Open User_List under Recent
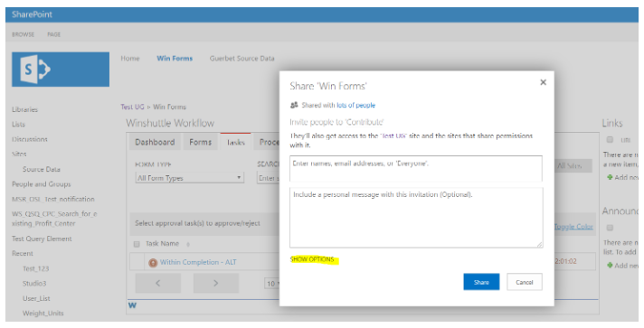The width and height of the screenshot is (644, 328). coord(36,298)
